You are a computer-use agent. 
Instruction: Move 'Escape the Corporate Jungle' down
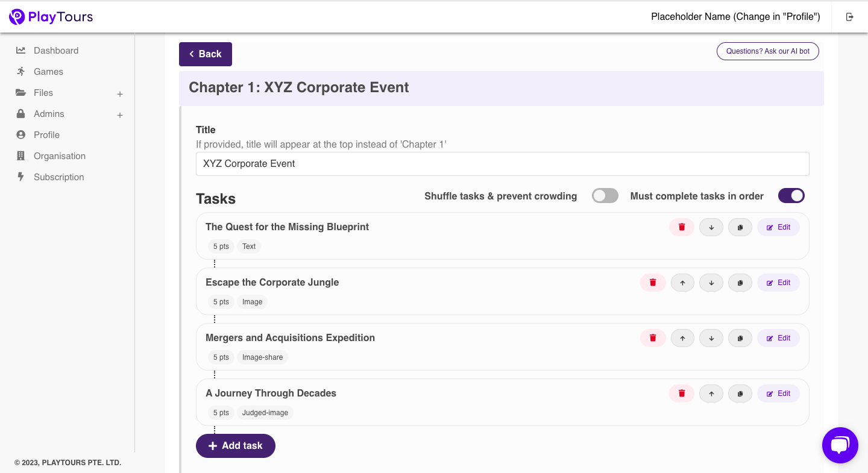711,283
